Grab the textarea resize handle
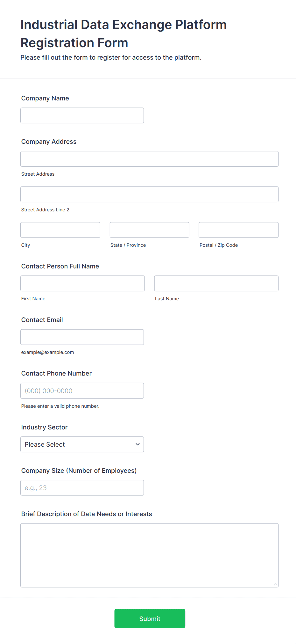Image resolution: width=296 pixels, height=644 pixels. (275, 584)
